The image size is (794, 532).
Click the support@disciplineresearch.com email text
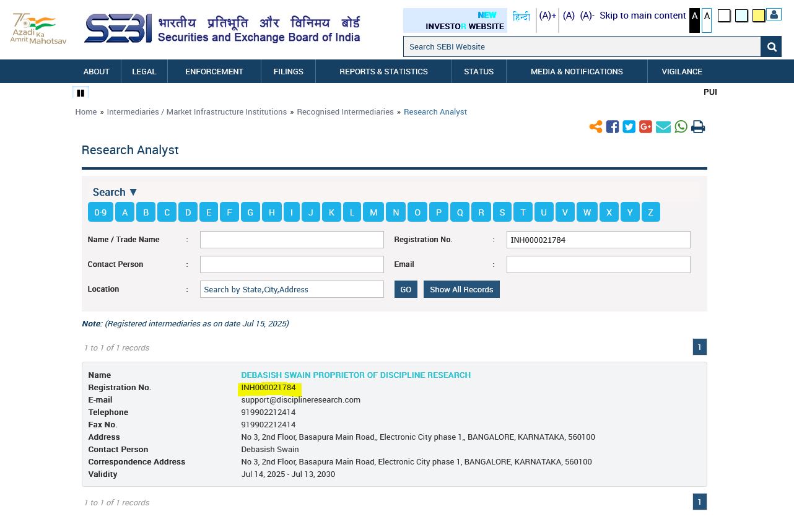pos(300,400)
